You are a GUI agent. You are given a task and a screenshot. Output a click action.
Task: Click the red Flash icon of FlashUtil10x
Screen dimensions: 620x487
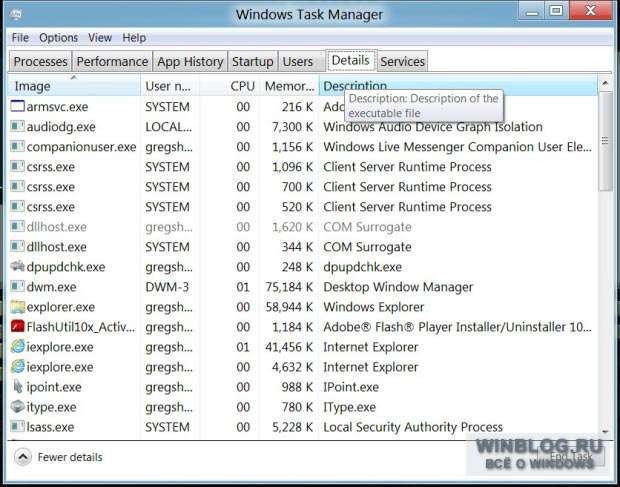tap(17, 327)
